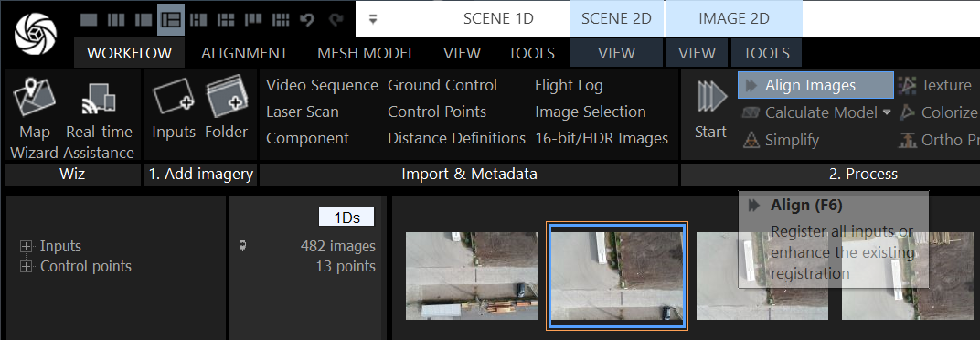Click Distance Definitions

[x=456, y=138]
